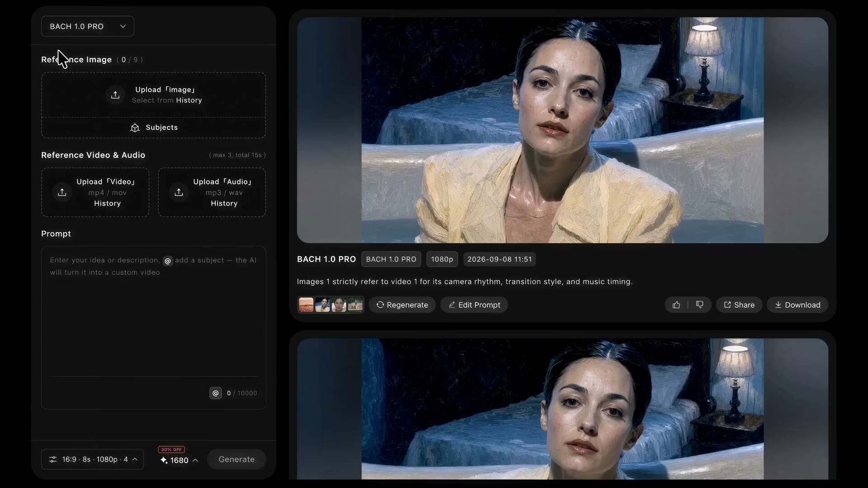The image size is (868, 488).
Task: Select the third reference thumbnail
Action: (x=339, y=305)
